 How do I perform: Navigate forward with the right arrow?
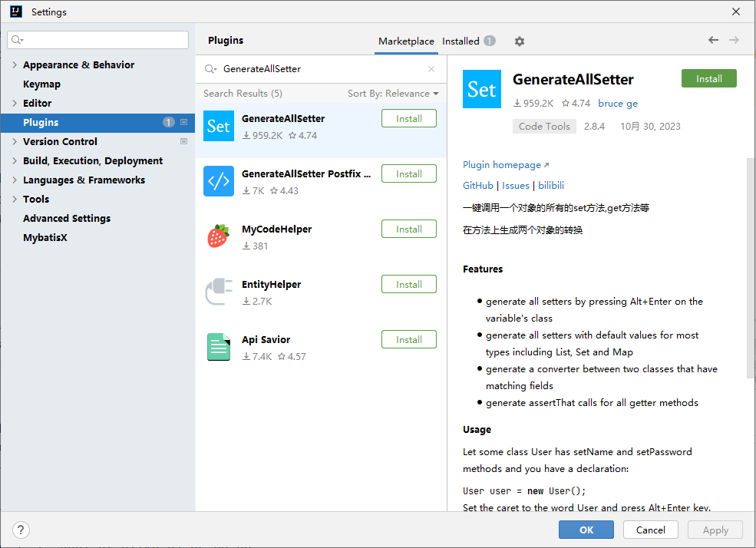(x=734, y=40)
